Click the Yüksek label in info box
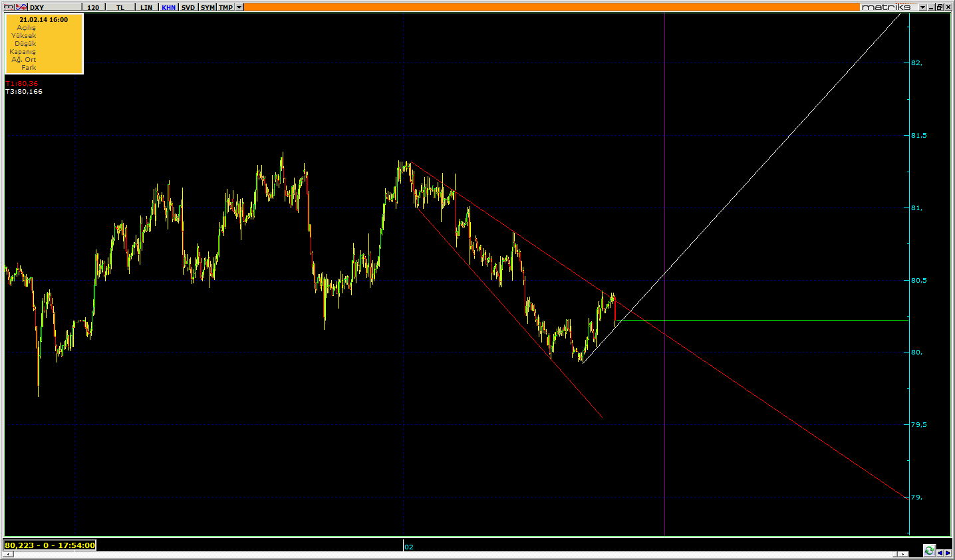 (24, 36)
